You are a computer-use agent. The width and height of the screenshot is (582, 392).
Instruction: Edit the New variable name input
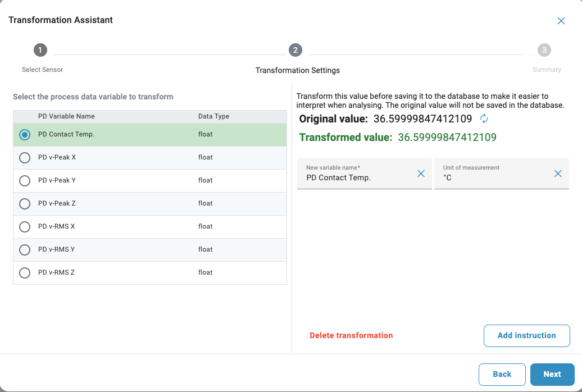[x=357, y=177]
